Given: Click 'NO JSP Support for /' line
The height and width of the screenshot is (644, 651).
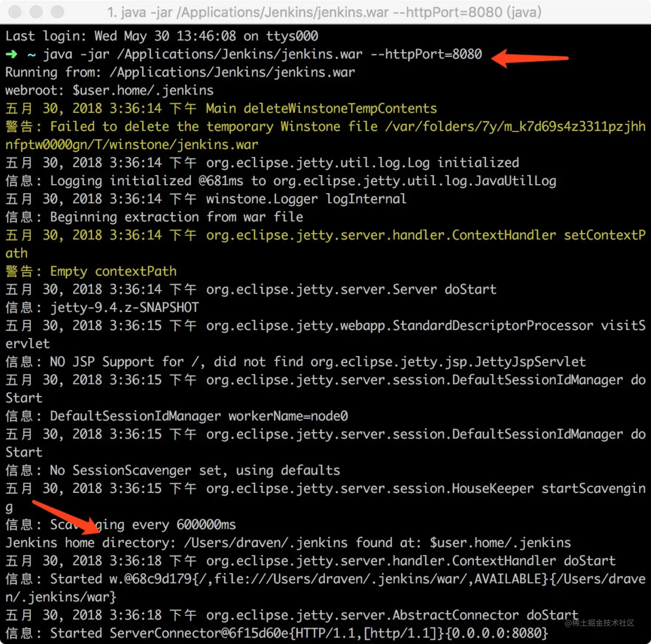Looking at the screenshot, I should pyautogui.click(x=296, y=362).
